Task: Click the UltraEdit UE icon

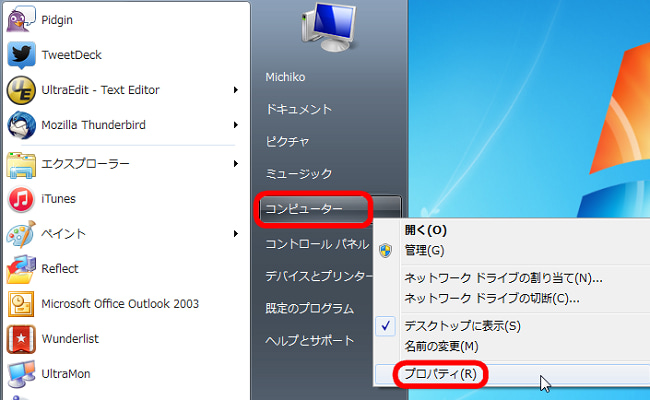Action: 21,90
